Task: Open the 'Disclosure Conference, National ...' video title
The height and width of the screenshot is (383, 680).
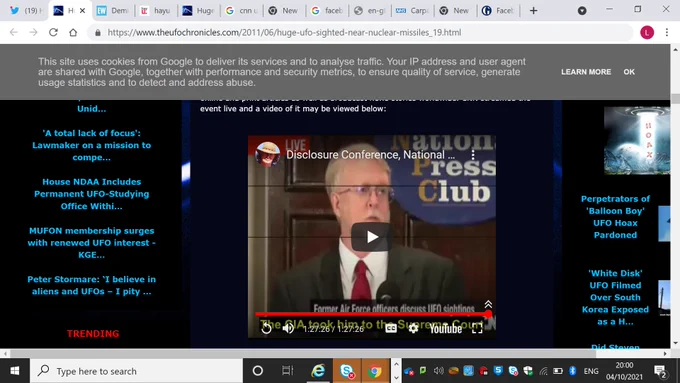Action: 370,155
